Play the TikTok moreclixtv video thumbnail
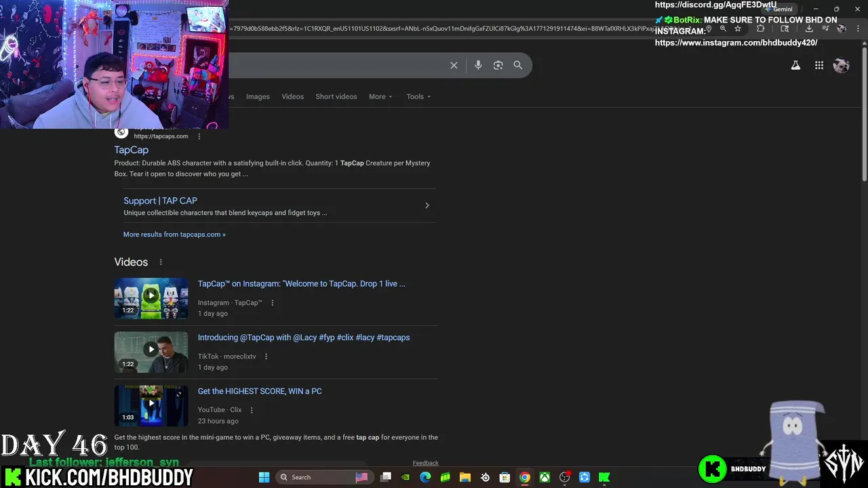868x488 pixels. (151, 352)
